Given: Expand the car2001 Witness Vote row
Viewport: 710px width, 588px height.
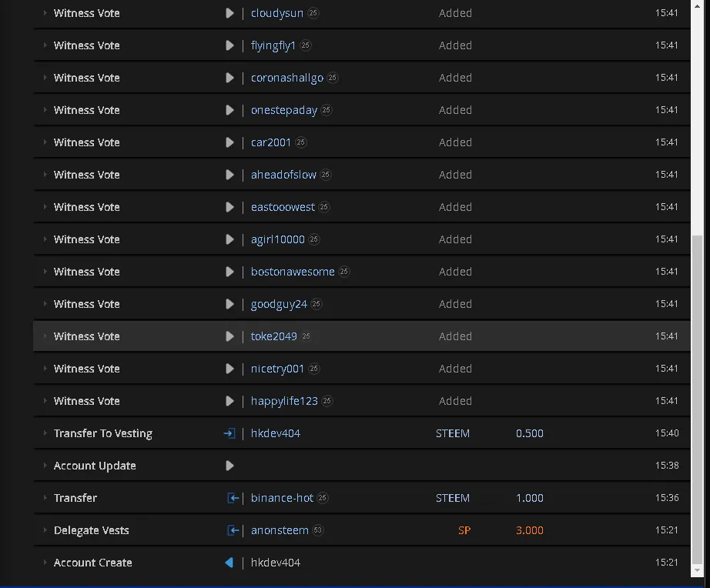Looking at the screenshot, I should point(45,142).
